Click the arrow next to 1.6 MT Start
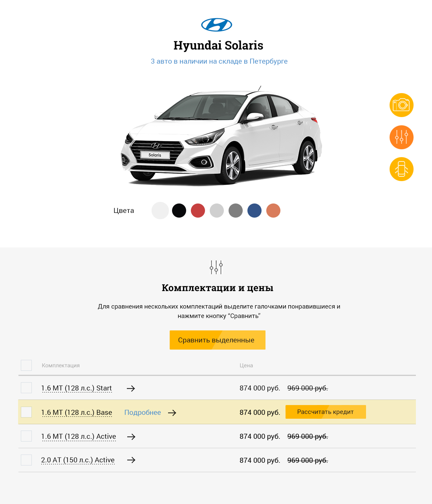The height and width of the screenshot is (504, 432). (x=131, y=388)
